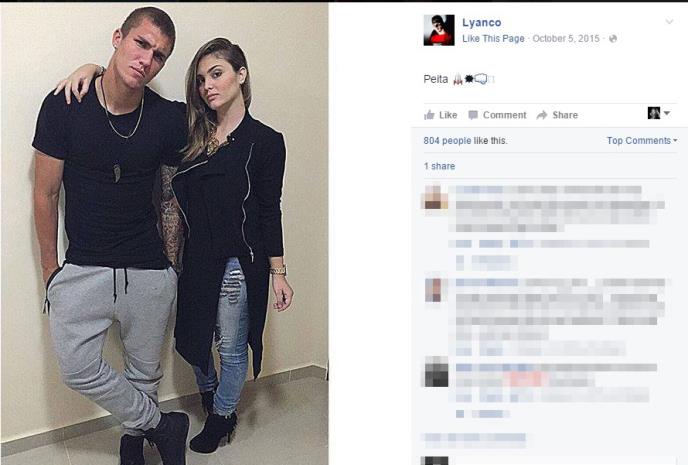Click the Like button text

pyautogui.click(x=448, y=115)
